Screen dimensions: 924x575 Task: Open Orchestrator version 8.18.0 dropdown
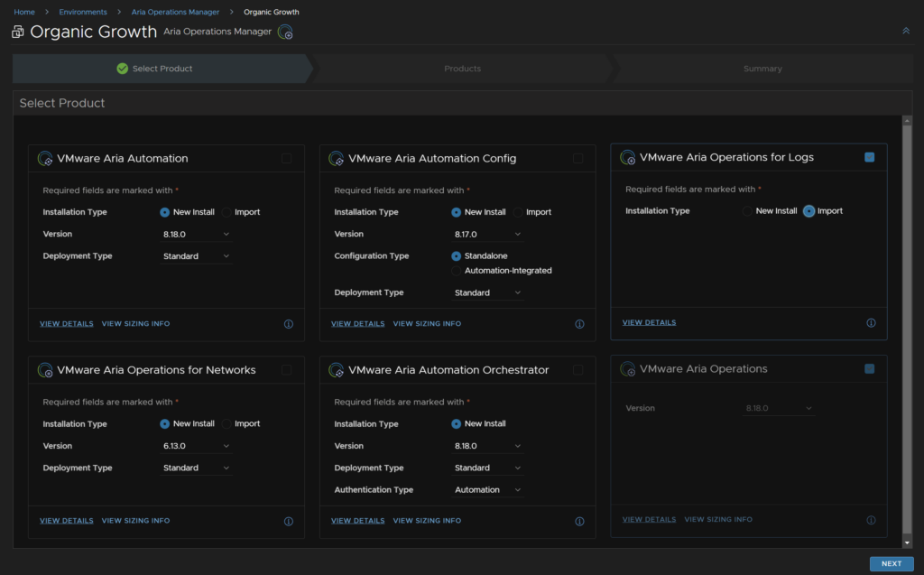pos(487,446)
